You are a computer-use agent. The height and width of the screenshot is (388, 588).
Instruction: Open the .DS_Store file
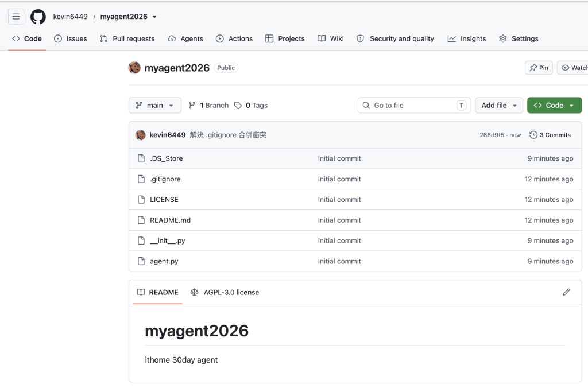[166, 158]
